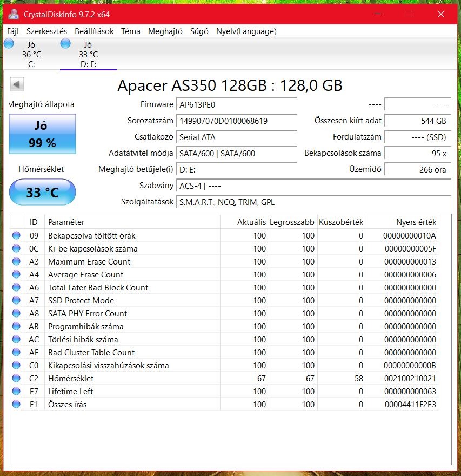The height and width of the screenshot is (476, 461).
Task: Click the Nyers érték column header
Action: point(403,222)
